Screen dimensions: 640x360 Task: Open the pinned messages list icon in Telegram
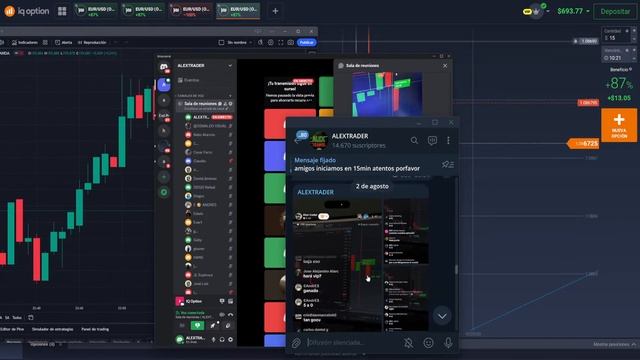tap(447, 164)
